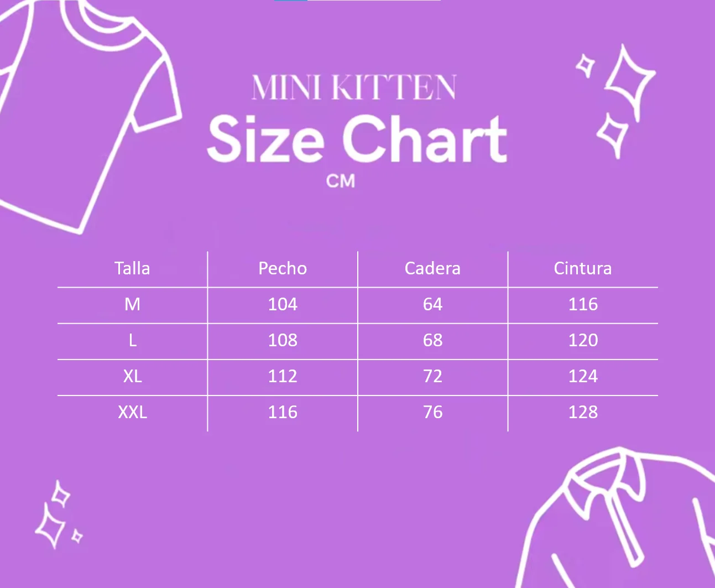Click the CM unit label
Image resolution: width=715 pixels, height=588 pixels.
coord(340,181)
